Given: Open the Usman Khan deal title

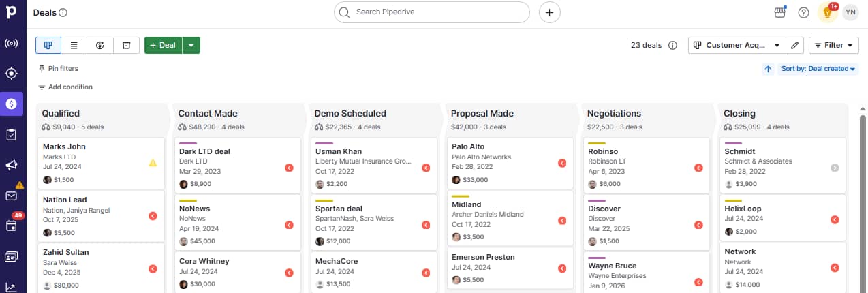Looking at the screenshot, I should tap(339, 151).
